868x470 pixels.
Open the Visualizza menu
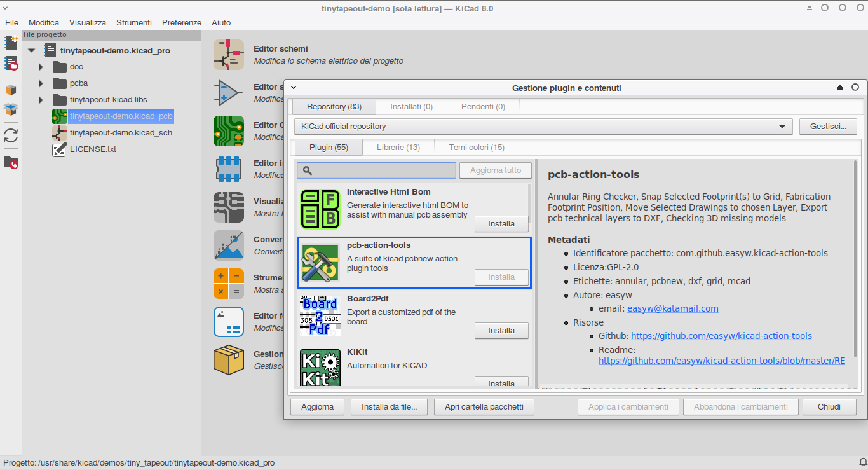(88, 22)
